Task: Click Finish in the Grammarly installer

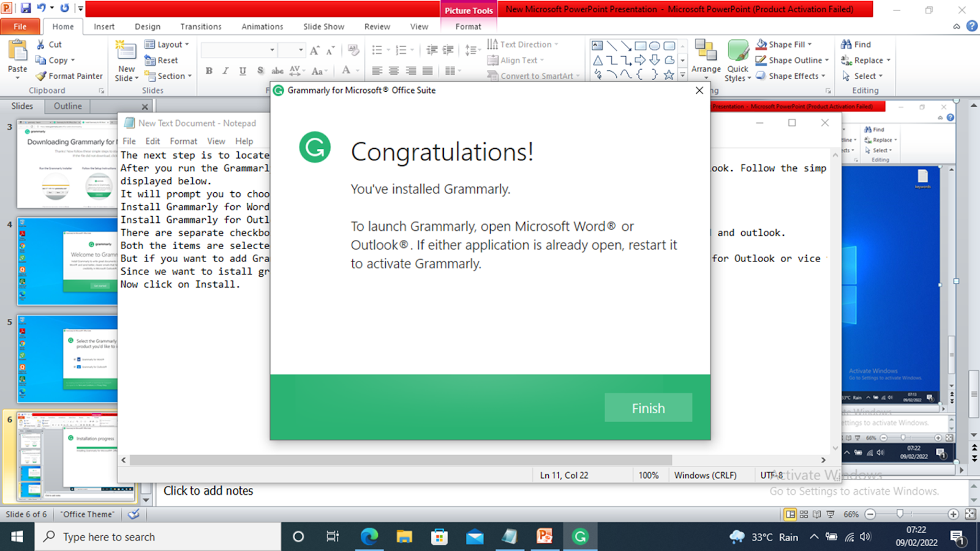Action: (x=648, y=408)
